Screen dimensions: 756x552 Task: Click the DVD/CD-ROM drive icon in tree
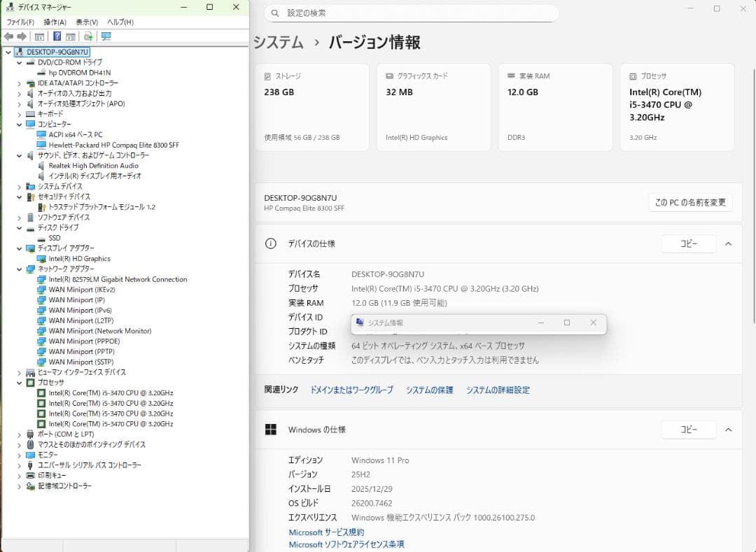point(29,62)
